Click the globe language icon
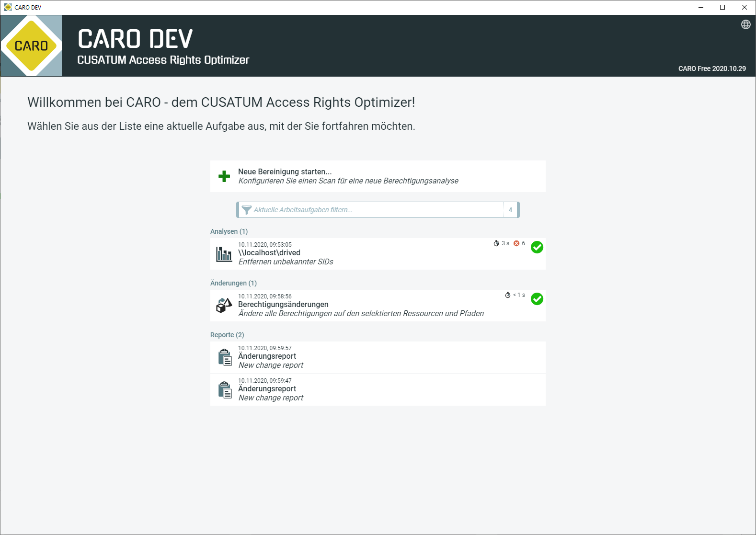The image size is (756, 535). pyautogui.click(x=745, y=24)
